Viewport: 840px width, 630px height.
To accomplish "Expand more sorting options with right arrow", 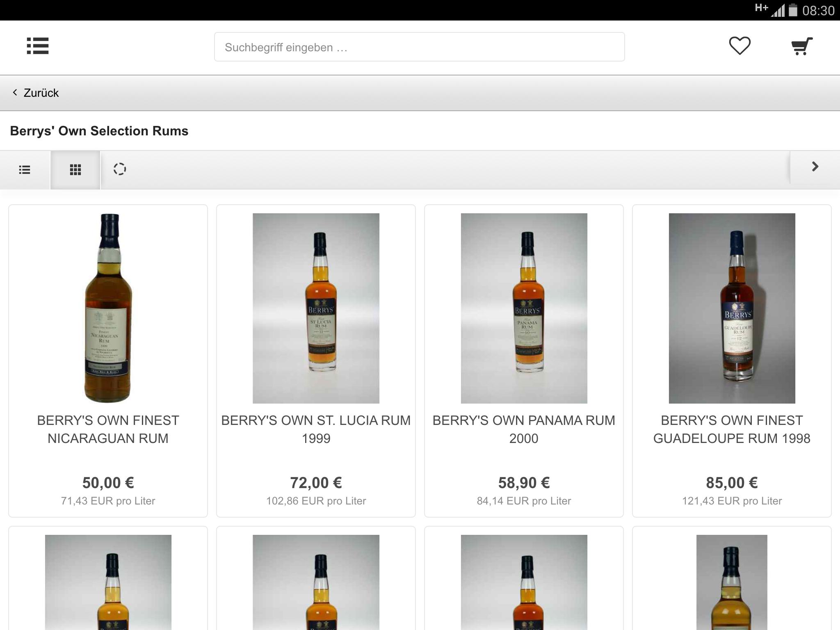I will (x=815, y=167).
